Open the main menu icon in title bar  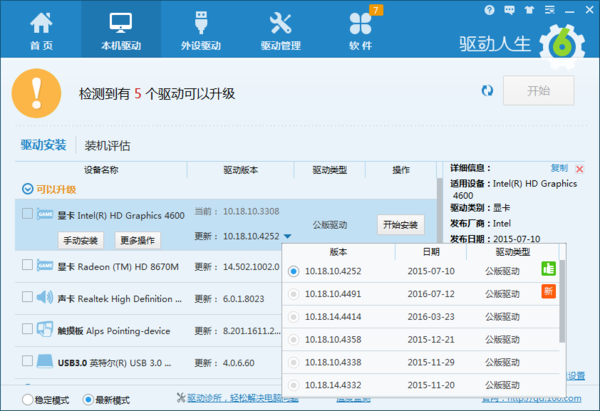click(550, 10)
